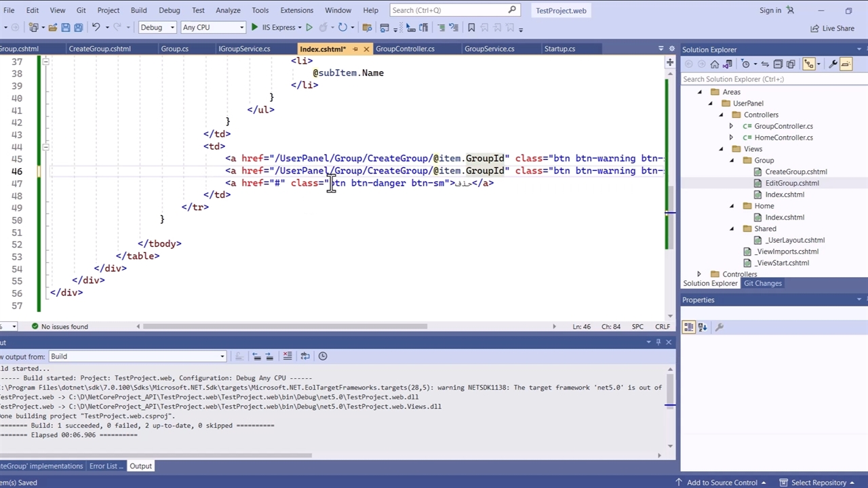This screenshot has width=868, height=488.
Task: Toggle word wrap in the Output panel
Action: point(305,357)
